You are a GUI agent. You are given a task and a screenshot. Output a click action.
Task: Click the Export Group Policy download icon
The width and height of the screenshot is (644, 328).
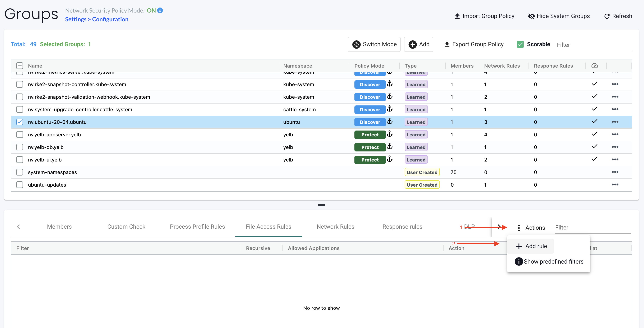[x=447, y=44]
